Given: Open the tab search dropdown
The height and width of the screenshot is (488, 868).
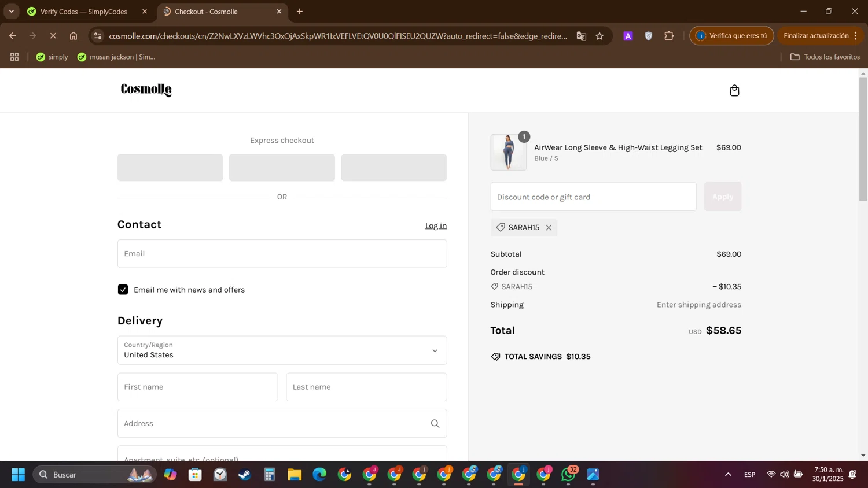Looking at the screenshot, I should point(11,12).
